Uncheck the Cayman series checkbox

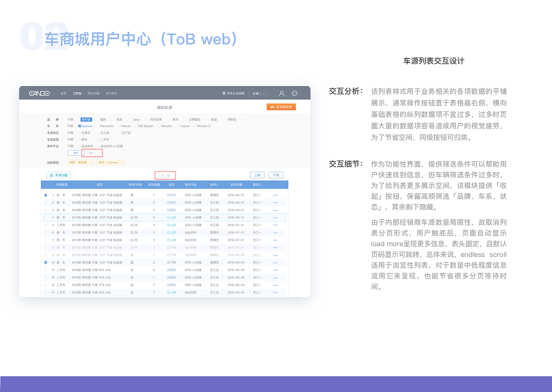(x=79, y=126)
